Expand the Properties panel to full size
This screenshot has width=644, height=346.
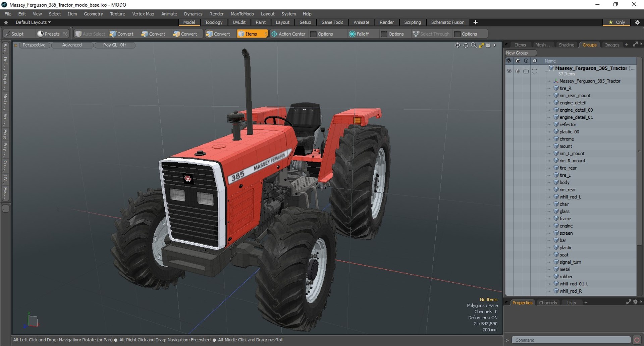point(629,302)
